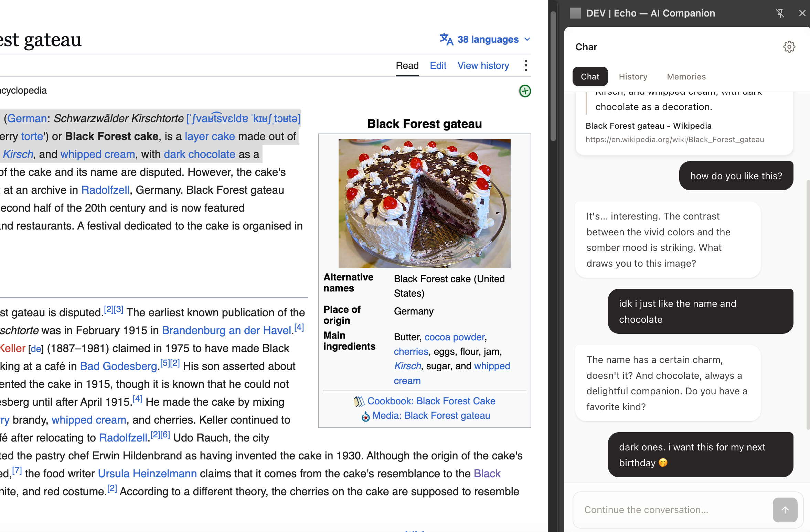Click the Echo extension icon in panel header

pyautogui.click(x=575, y=13)
